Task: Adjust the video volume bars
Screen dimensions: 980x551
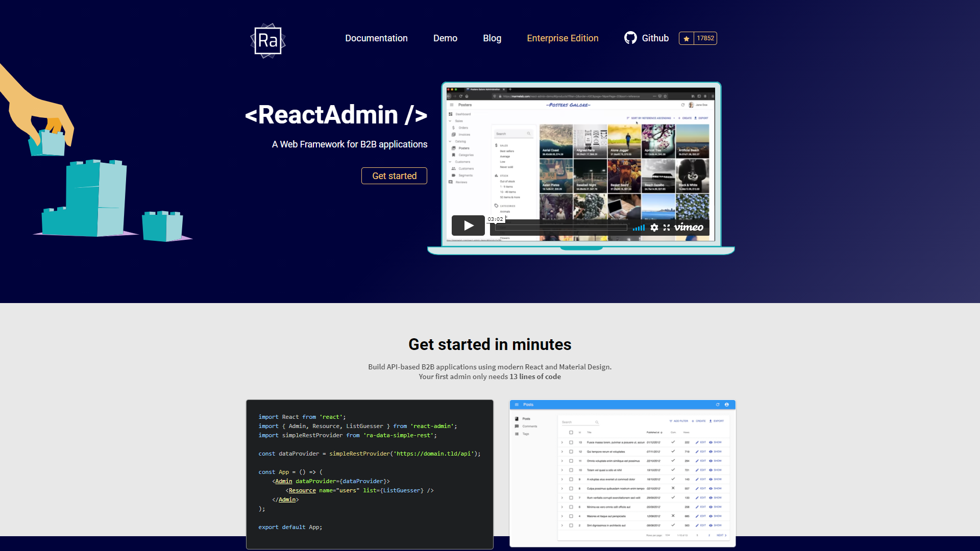Action: [x=639, y=228]
